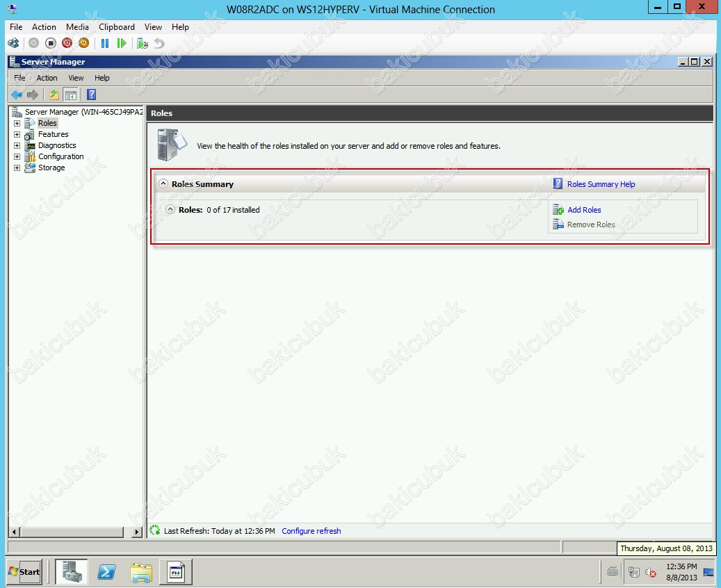Open the VM Connection Action menu
Image resolution: width=721 pixels, height=588 pixels.
(44, 27)
